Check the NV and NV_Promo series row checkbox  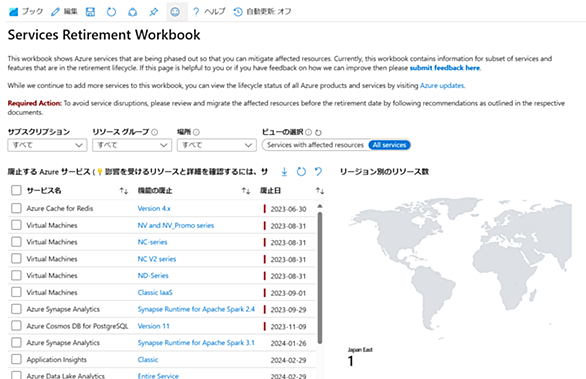(16, 225)
